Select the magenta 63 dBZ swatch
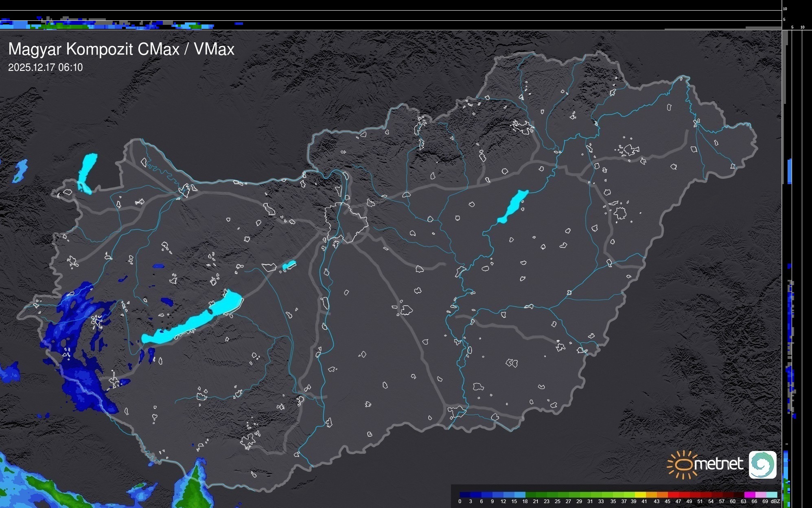 tap(749, 495)
